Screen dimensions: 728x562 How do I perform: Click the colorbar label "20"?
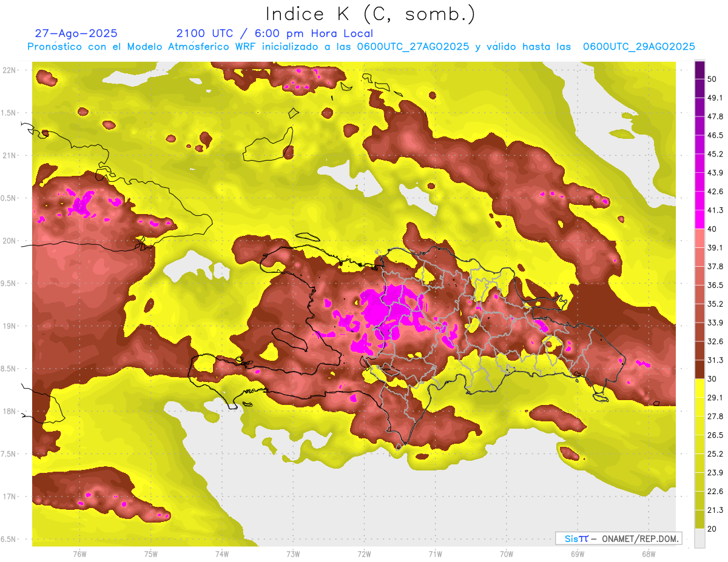(713, 529)
